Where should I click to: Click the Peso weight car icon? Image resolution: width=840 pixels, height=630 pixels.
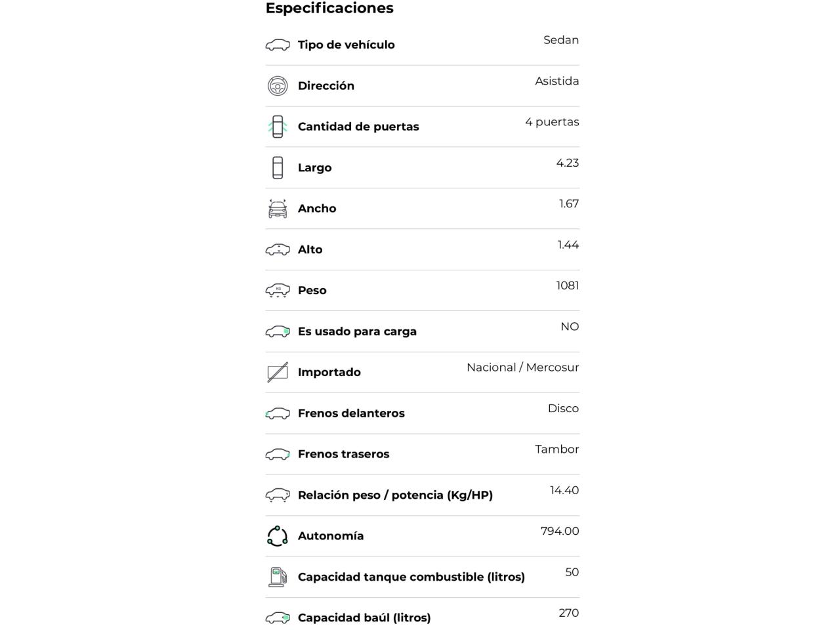[278, 291]
